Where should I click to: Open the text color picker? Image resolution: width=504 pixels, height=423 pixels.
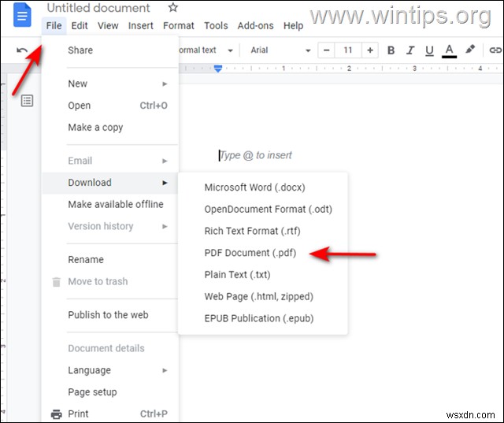click(x=449, y=50)
